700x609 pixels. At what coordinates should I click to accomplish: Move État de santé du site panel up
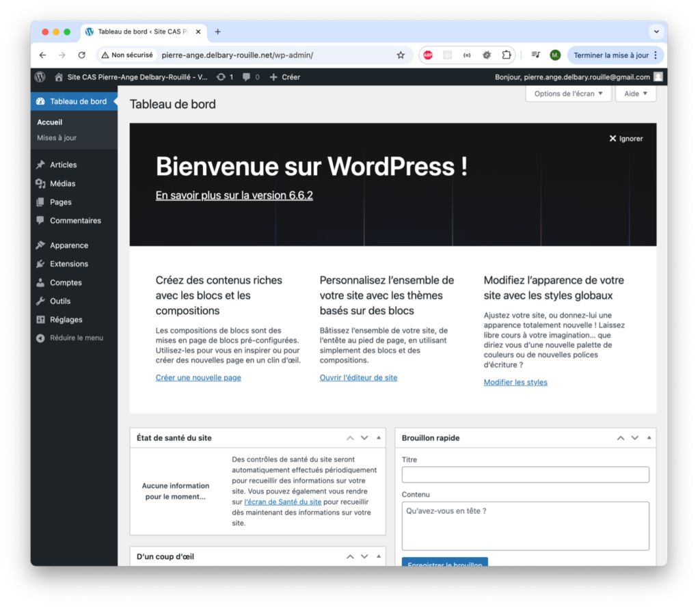(x=350, y=438)
